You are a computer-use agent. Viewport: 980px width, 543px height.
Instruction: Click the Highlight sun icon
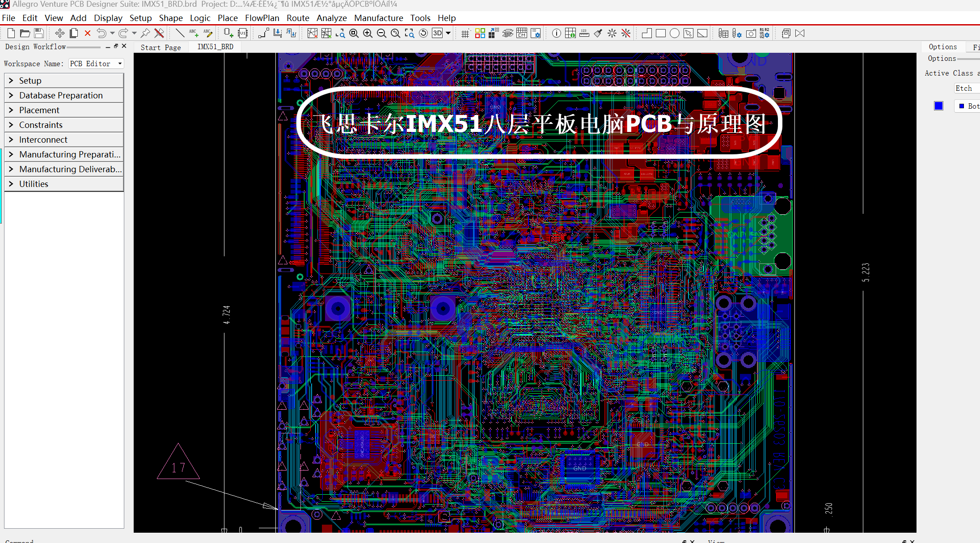point(612,33)
